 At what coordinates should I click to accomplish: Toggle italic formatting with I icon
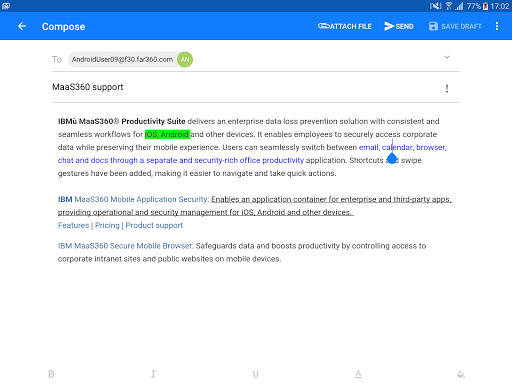(153, 374)
